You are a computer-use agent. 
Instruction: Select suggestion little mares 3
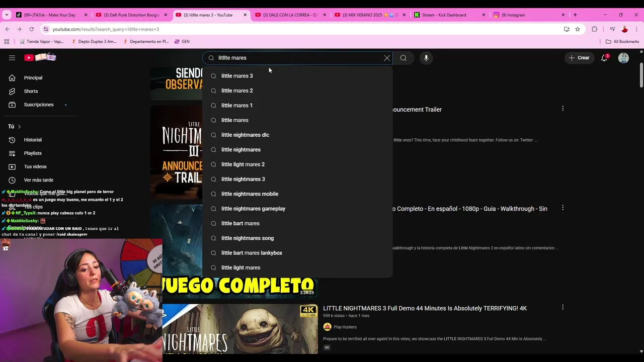point(297,76)
